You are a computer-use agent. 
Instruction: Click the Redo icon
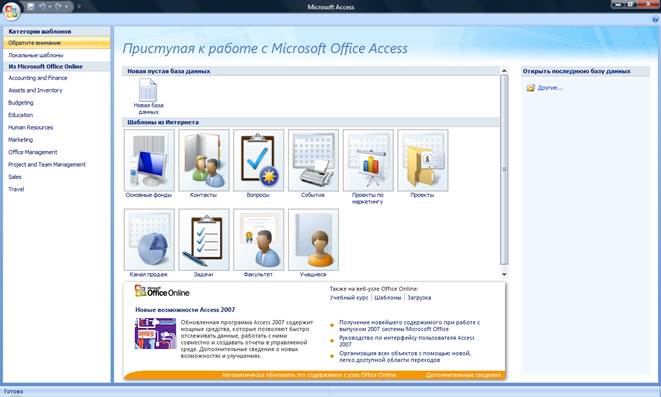(58, 6)
